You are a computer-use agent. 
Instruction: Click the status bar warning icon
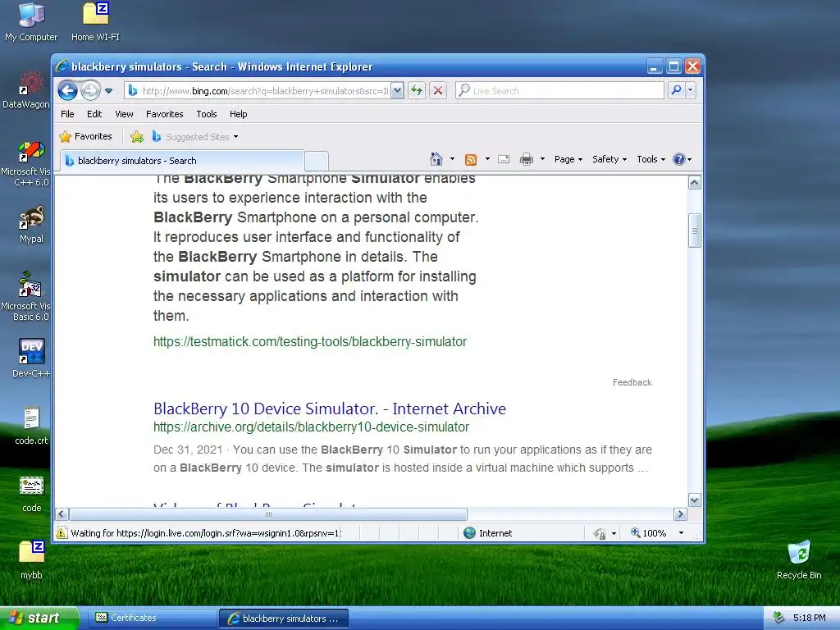tap(62, 533)
